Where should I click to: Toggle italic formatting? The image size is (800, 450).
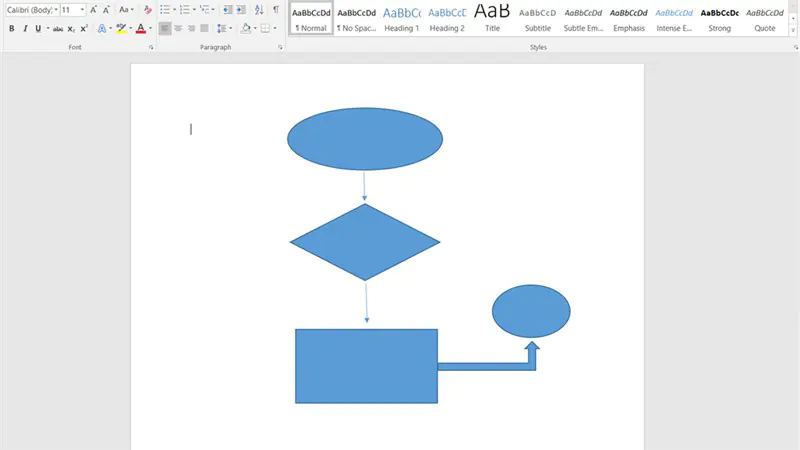[25, 29]
